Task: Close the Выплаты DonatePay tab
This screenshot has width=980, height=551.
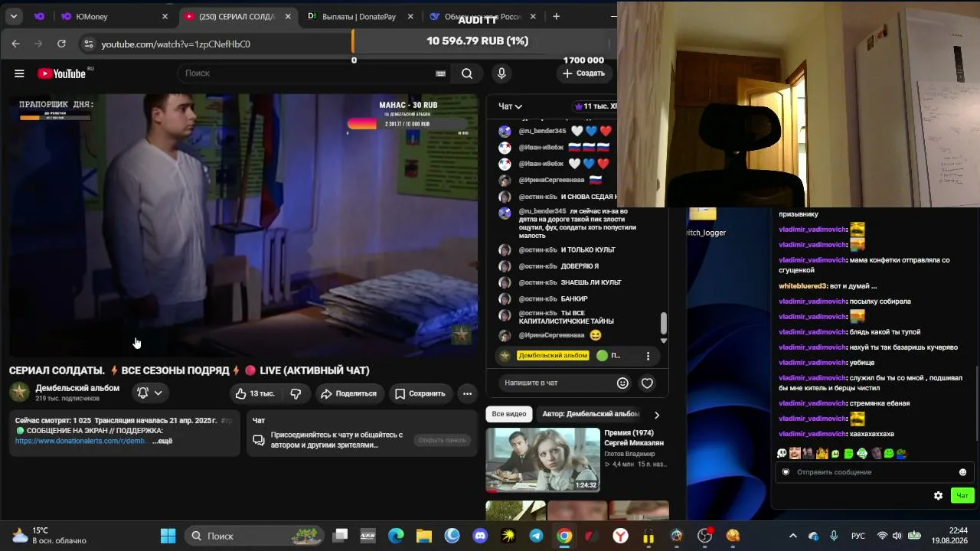Action: click(410, 16)
